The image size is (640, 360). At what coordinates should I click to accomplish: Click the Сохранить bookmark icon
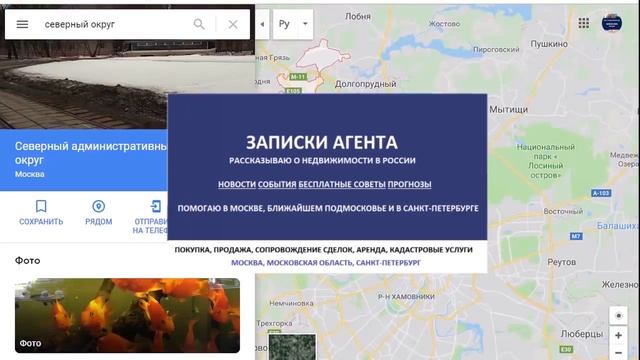point(41,207)
